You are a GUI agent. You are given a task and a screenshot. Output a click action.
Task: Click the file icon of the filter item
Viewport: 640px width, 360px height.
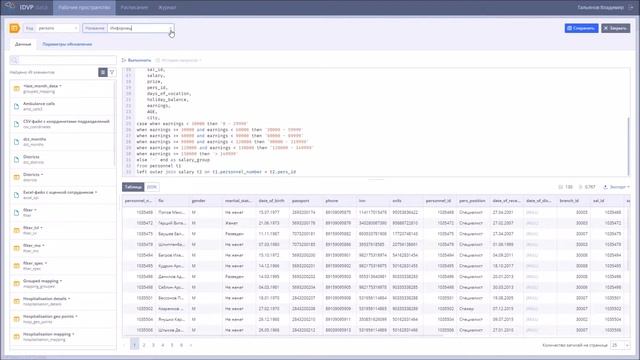(x=17, y=212)
